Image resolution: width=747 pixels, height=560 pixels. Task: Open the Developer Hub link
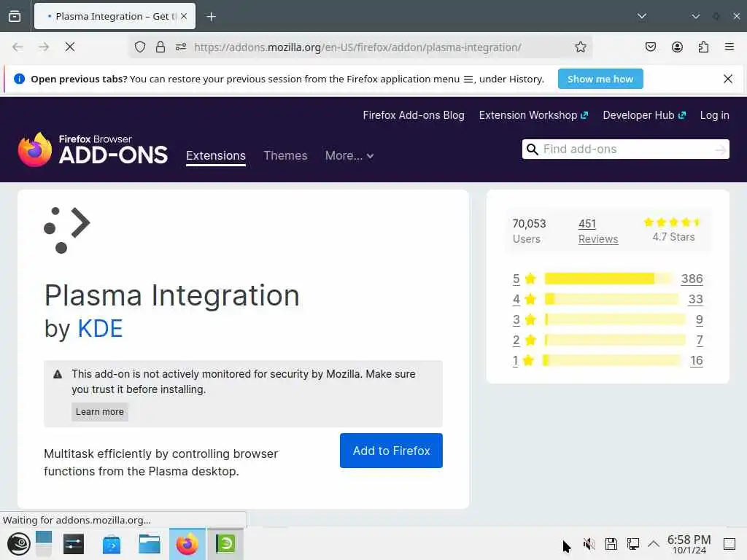(x=644, y=115)
